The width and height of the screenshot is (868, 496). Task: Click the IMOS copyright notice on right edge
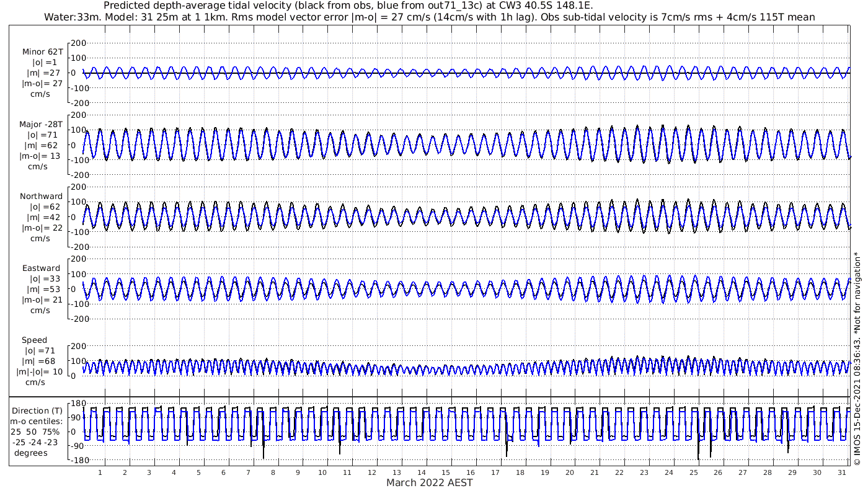click(857, 358)
